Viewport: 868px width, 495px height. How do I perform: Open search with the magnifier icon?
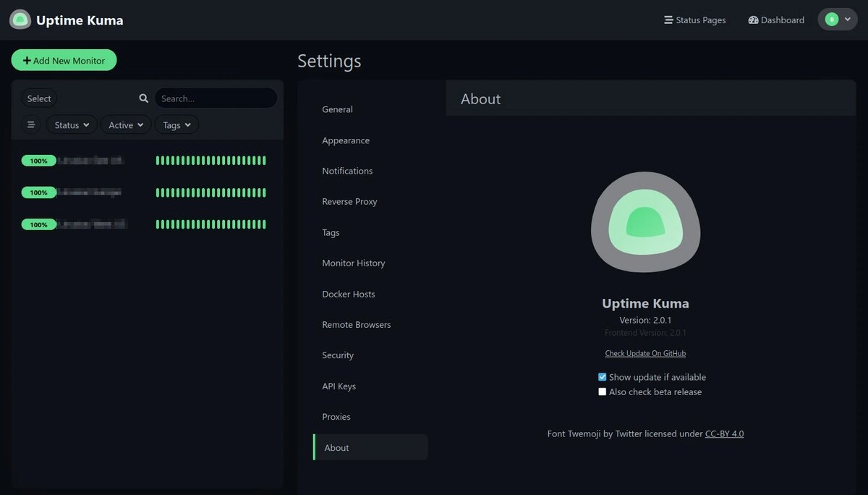pos(143,98)
